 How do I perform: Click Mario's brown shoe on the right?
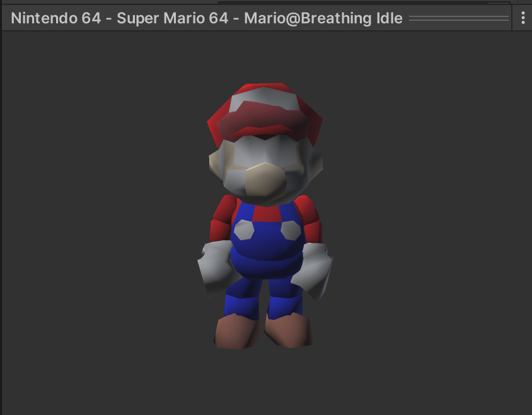coord(289,330)
